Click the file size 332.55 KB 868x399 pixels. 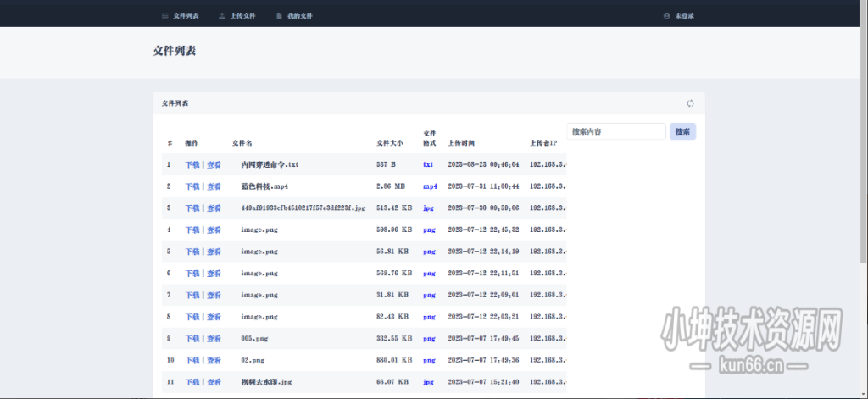tap(394, 338)
